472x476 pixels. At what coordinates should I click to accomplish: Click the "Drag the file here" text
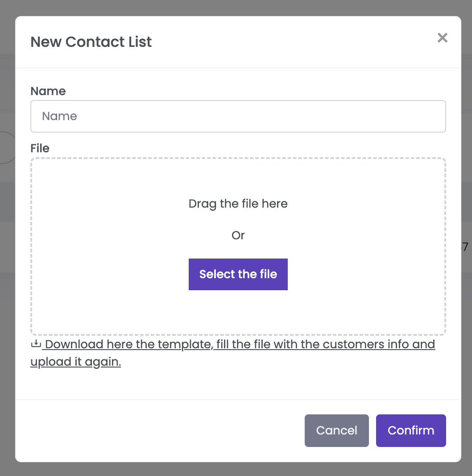238,204
